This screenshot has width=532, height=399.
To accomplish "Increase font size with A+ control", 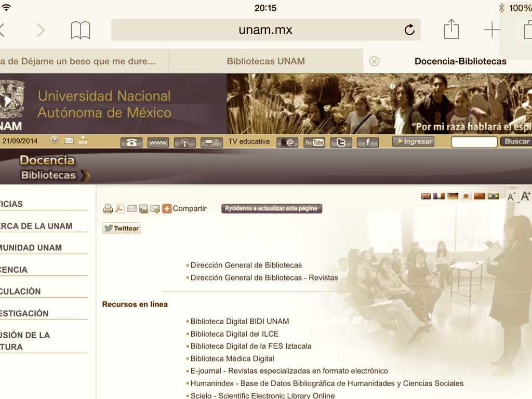I will pyautogui.click(x=525, y=196).
